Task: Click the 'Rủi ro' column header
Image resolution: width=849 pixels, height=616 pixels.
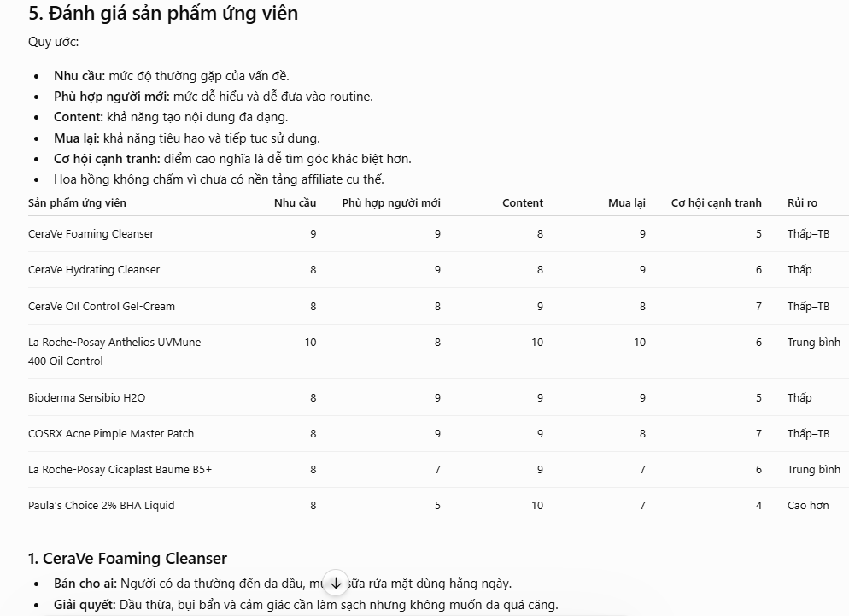Action: 802,203
